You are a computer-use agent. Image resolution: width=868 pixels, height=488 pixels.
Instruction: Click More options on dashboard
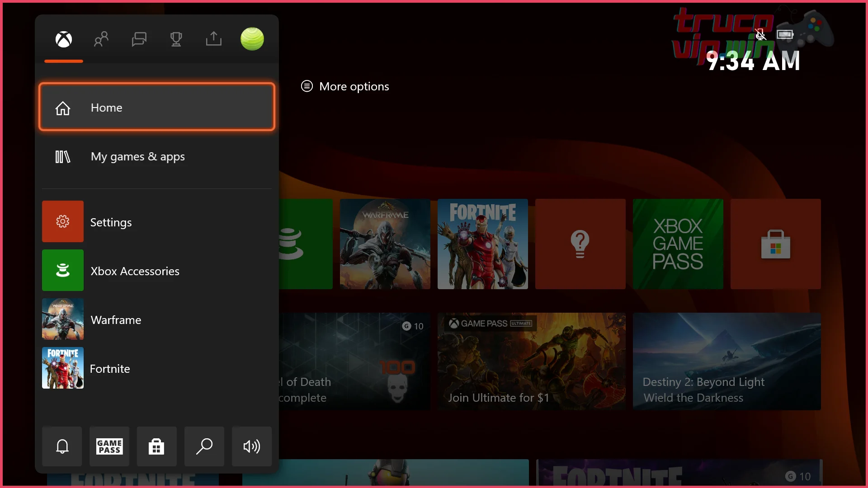(345, 86)
